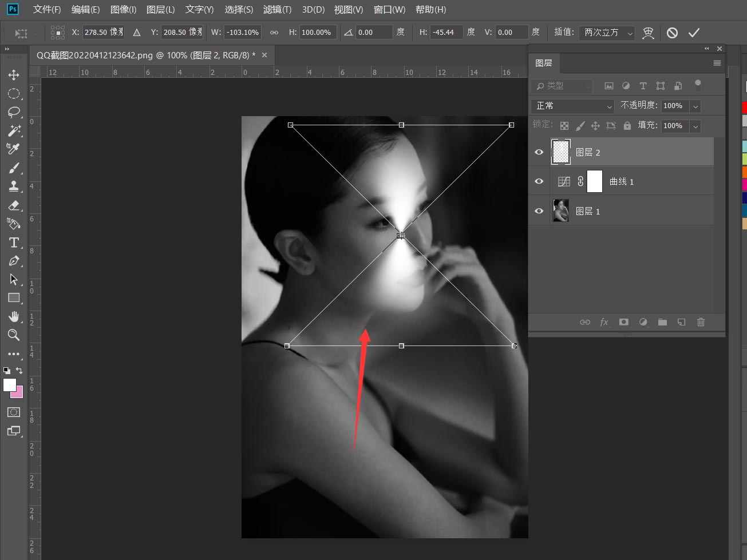Screen dimensions: 747x560
Task: Create a new layer
Action: pyautogui.click(x=681, y=322)
